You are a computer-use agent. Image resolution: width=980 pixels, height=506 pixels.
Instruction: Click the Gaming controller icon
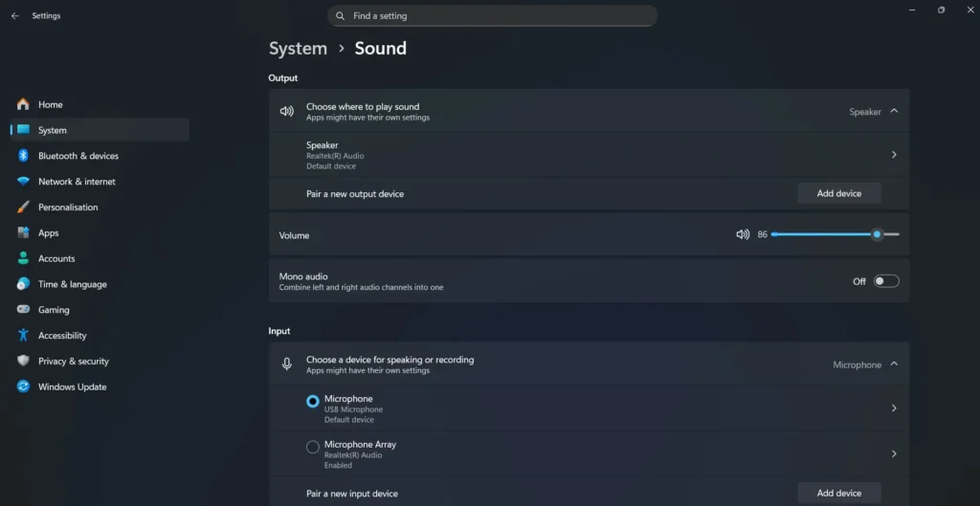[x=23, y=309]
